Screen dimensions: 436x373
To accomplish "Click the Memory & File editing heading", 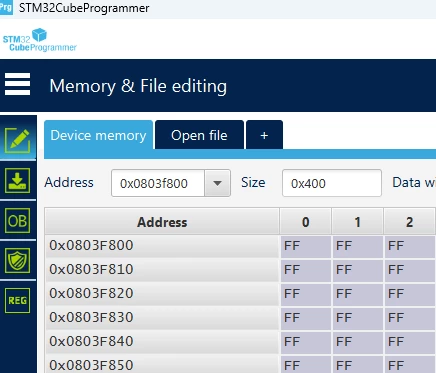I will (138, 86).
